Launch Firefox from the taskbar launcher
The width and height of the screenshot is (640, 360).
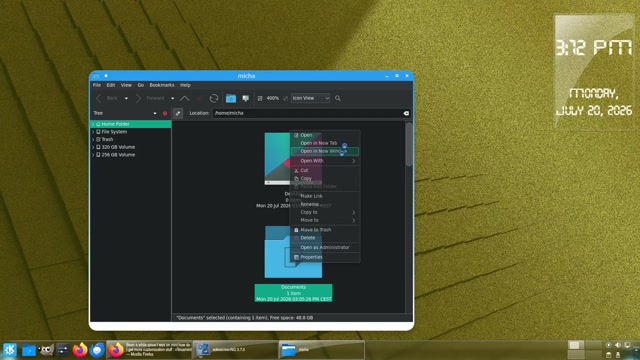tap(80, 350)
